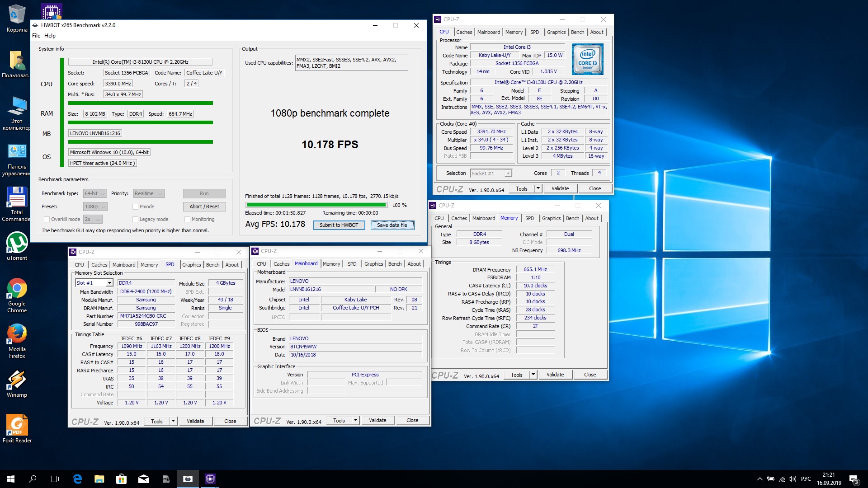Open taskbar search magnifier
Screen dimensions: 868x488
click(x=33, y=479)
